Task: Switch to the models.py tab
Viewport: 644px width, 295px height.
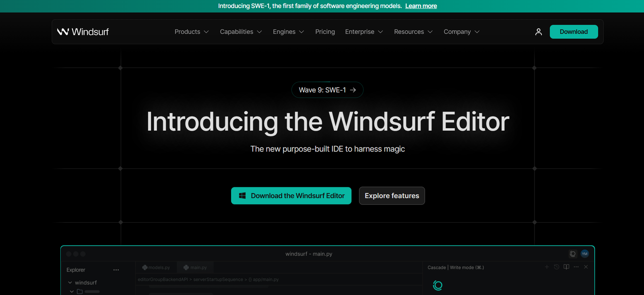Action: pyautogui.click(x=156, y=267)
